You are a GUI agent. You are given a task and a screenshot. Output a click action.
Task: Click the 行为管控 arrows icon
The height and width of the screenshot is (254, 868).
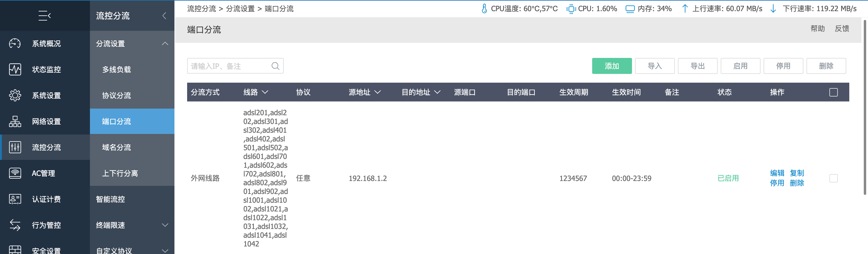[x=15, y=225]
